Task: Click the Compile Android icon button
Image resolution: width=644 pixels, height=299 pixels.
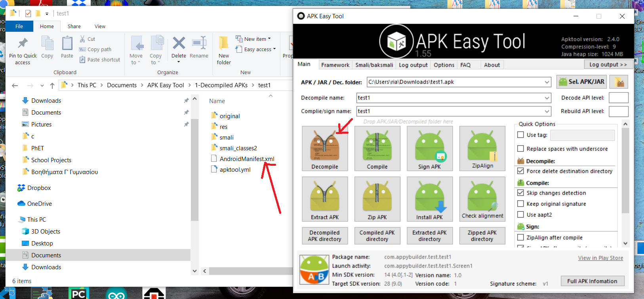Action: [x=377, y=148]
